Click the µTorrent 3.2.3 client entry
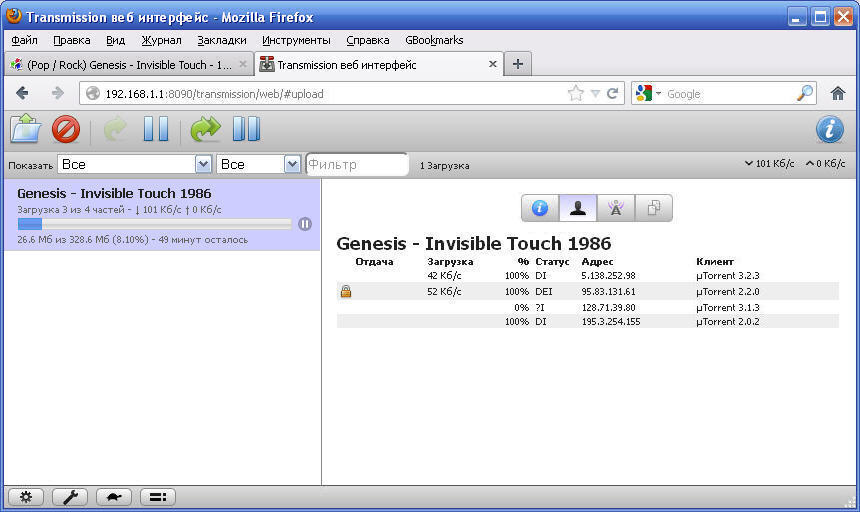The height and width of the screenshot is (512, 860). pos(727,276)
